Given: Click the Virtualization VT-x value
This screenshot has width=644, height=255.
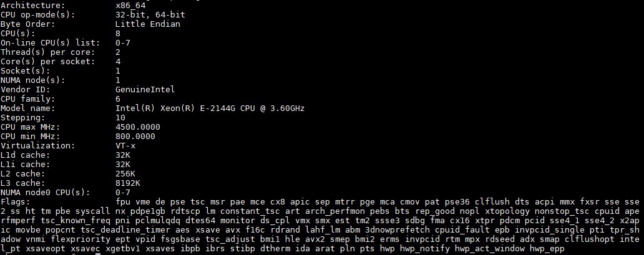Looking at the screenshot, I should (125, 146).
